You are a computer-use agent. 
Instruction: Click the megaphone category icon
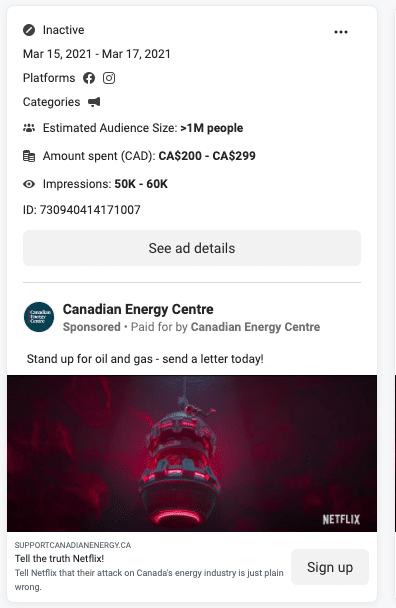click(94, 102)
